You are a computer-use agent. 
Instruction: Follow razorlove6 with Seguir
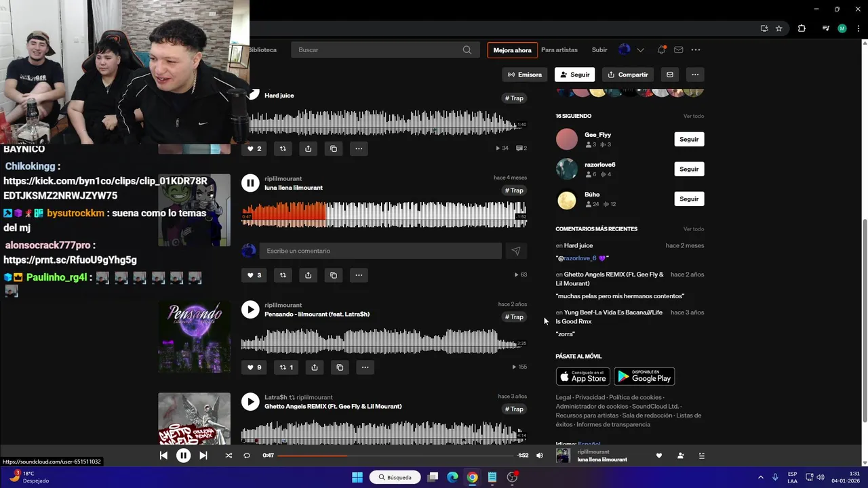tap(689, 169)
